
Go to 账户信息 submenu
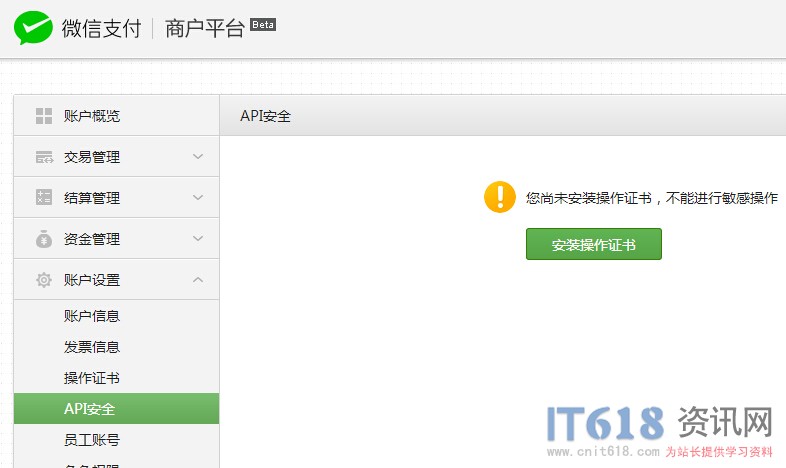[92, 316]
